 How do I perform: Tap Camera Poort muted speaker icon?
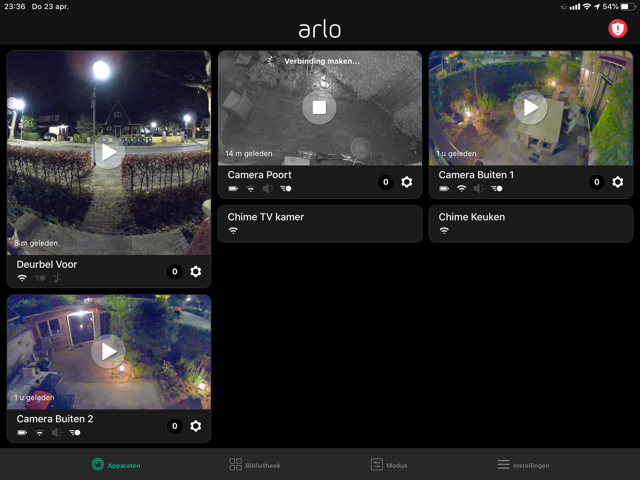268,189
